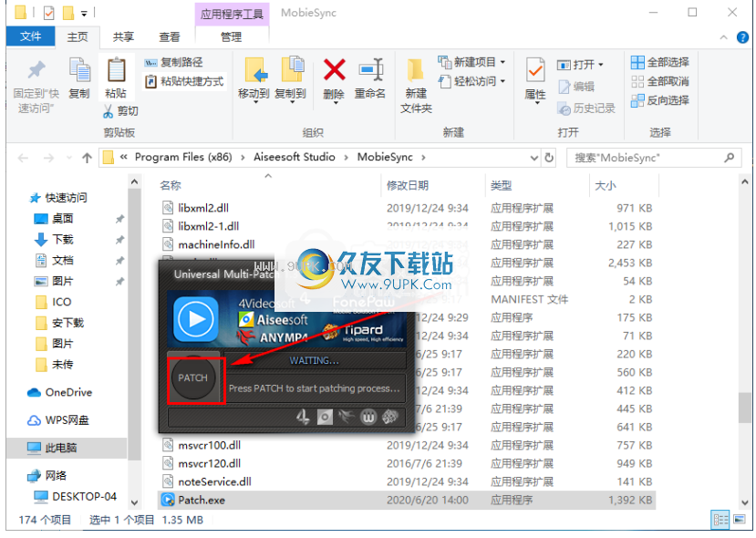Click the Refresh button beside address bar
Screen dimensions: 756x538
click(x=549, y=158)
